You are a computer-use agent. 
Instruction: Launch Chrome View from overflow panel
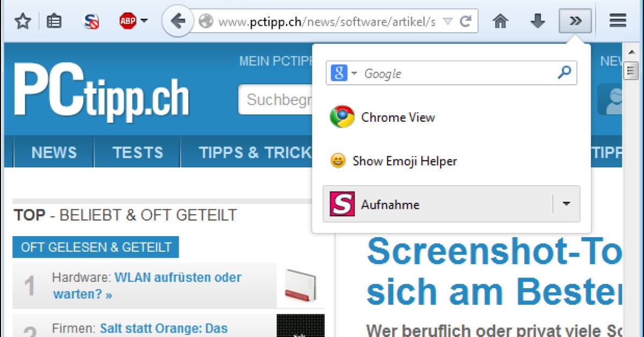click(398, 117)
